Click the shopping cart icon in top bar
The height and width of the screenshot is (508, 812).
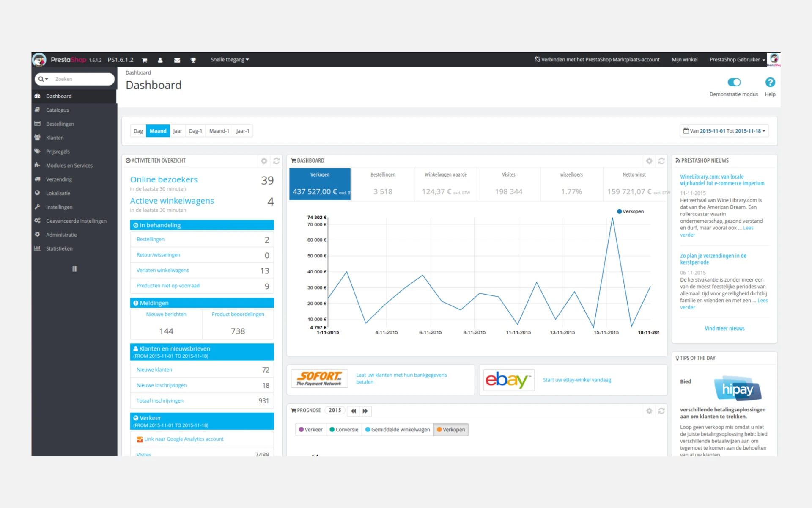pyautogui.click(x=144, y=60)
